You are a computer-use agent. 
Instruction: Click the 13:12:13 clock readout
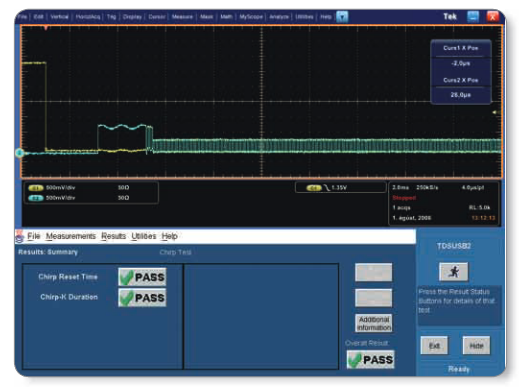coord(483,218)
